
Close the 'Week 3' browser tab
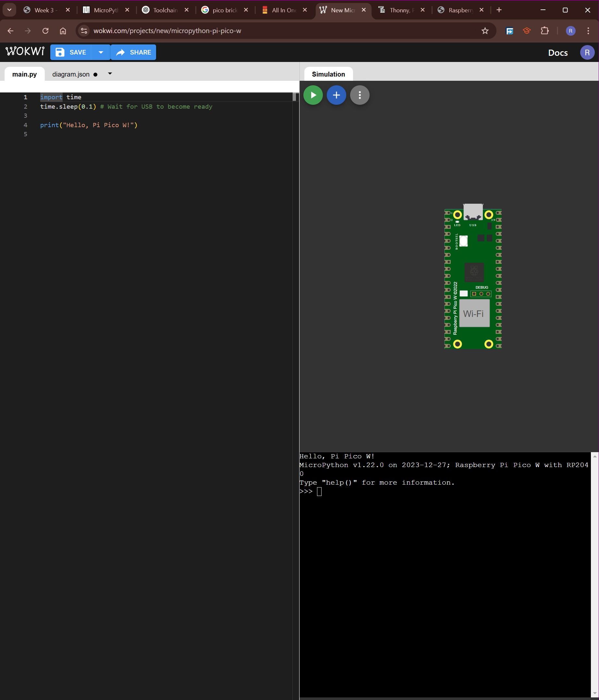[x=67, y=10]
